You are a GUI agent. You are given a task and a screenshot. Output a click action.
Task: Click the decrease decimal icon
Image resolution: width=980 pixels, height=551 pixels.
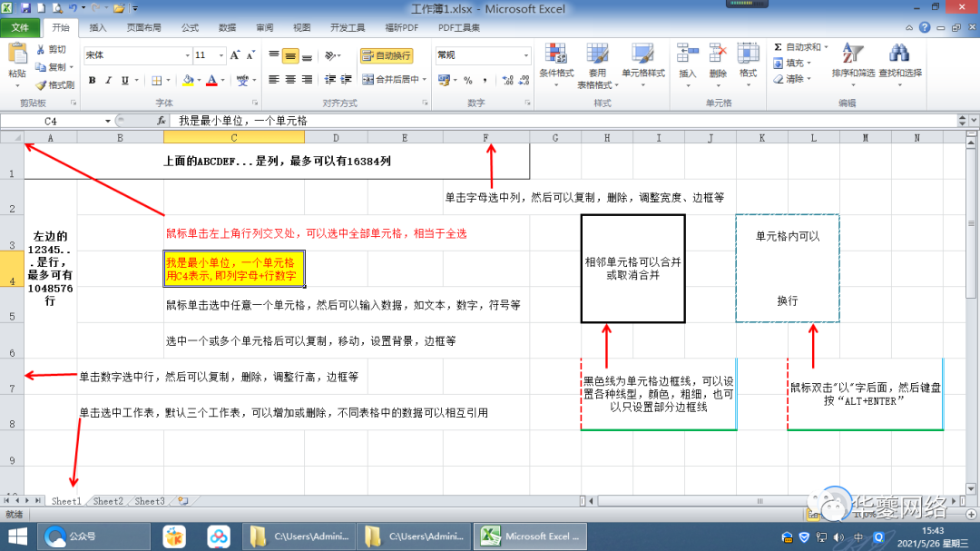click(x=524, y=80)
